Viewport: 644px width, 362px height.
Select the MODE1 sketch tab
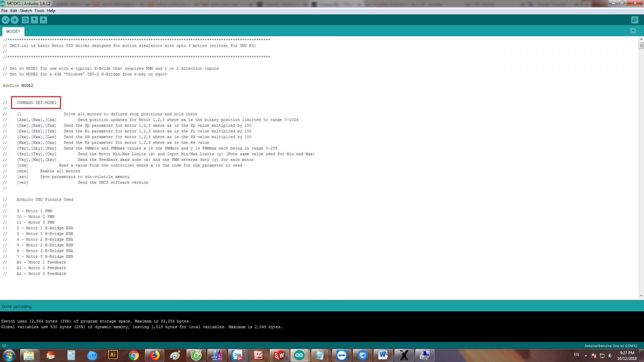(x=13, y=31)
